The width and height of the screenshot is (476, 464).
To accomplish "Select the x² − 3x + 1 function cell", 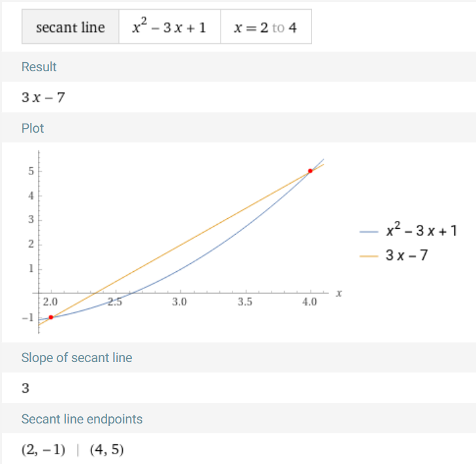I will pos(169,28).
